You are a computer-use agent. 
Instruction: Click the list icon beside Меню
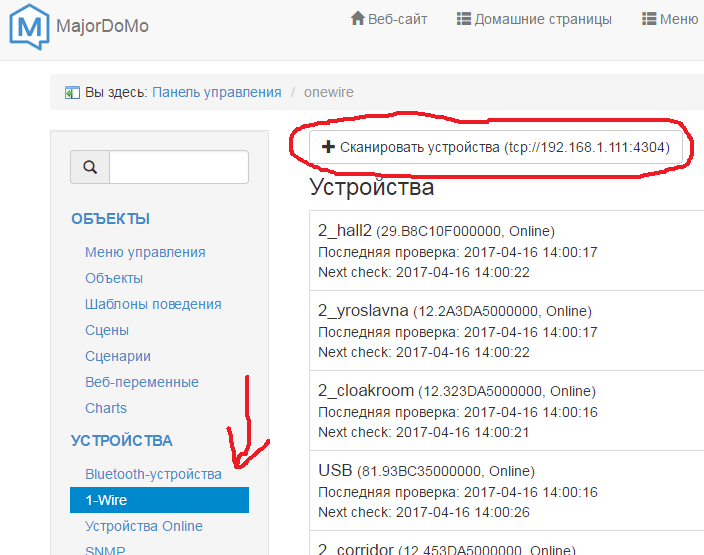point(649,19)
